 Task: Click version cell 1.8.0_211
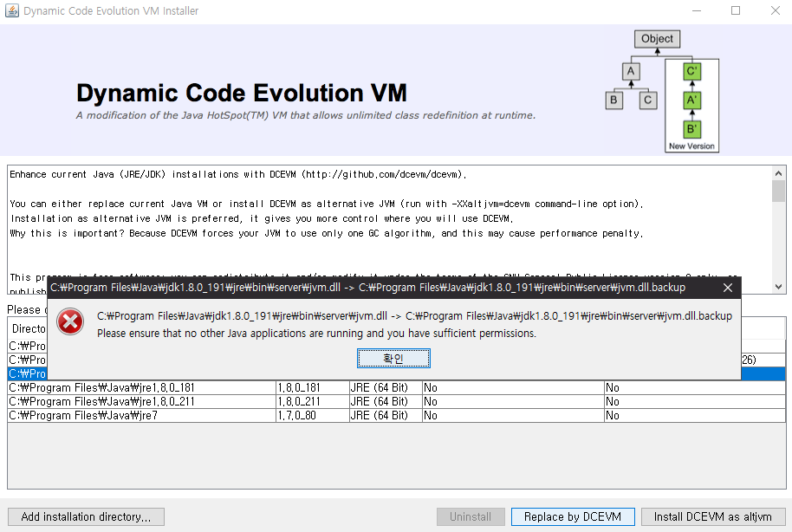[x=313, y=402]
